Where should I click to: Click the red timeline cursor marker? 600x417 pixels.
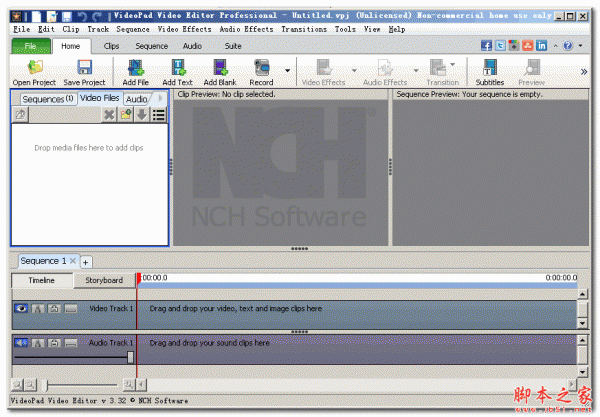click(x=139, y=279)
